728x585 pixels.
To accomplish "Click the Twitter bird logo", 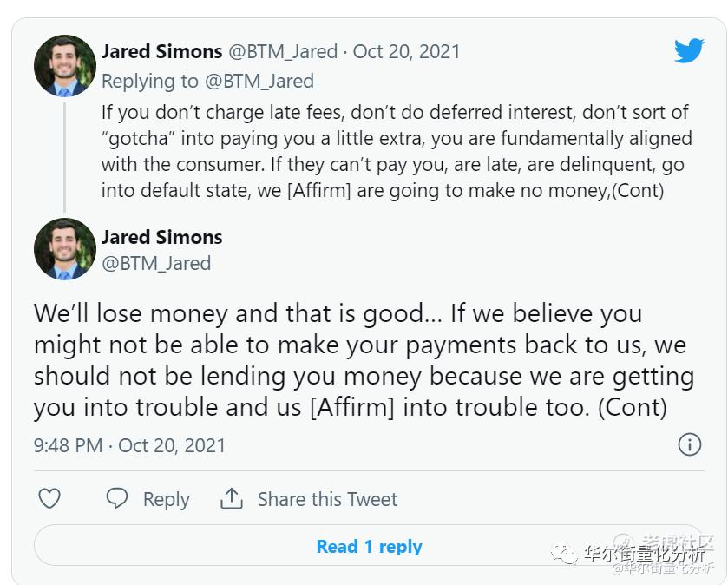I will [x=689, y=51].
